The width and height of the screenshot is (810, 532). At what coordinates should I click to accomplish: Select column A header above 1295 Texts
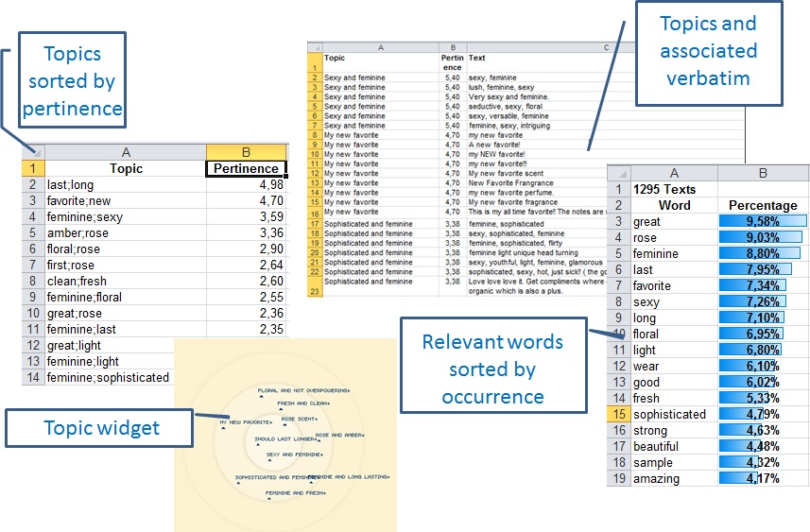tap(674, 173)
